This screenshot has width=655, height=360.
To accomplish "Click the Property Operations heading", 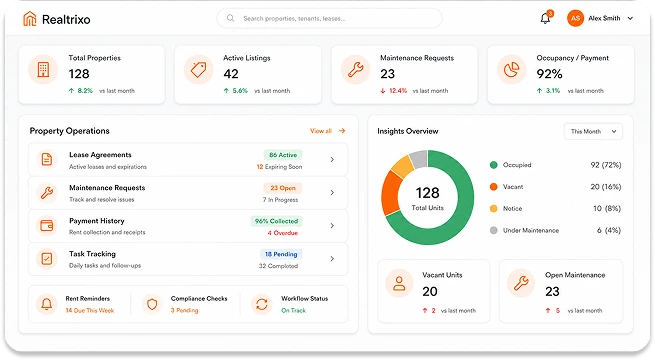I will tap(69, 131).
